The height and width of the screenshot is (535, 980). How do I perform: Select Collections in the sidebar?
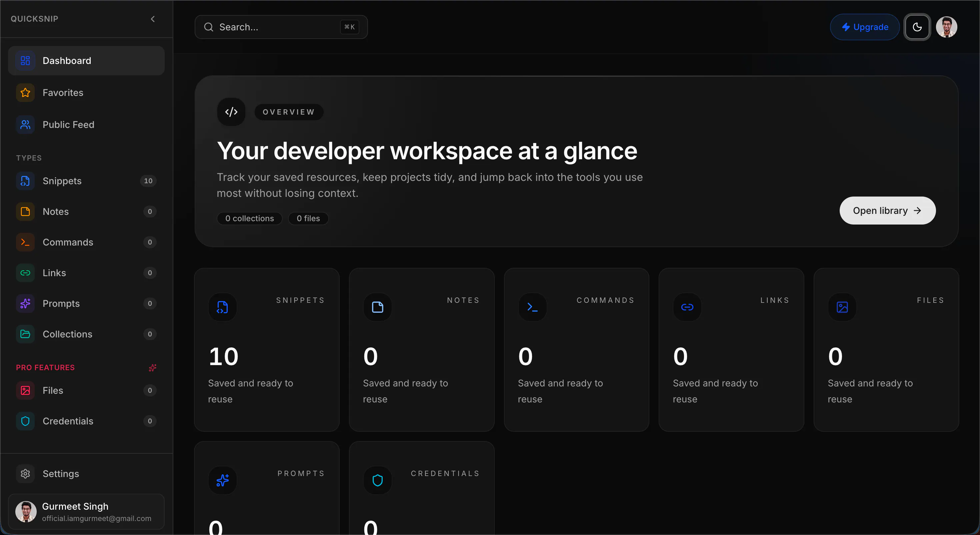[x=86, y=334]
